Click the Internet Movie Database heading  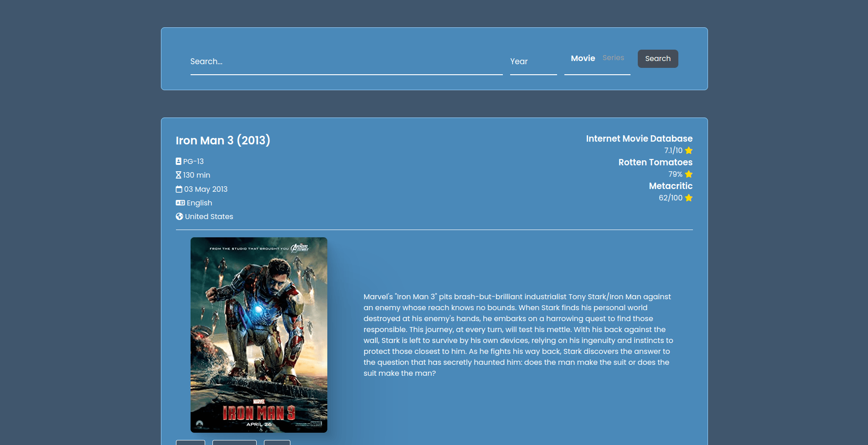point(639,138)
